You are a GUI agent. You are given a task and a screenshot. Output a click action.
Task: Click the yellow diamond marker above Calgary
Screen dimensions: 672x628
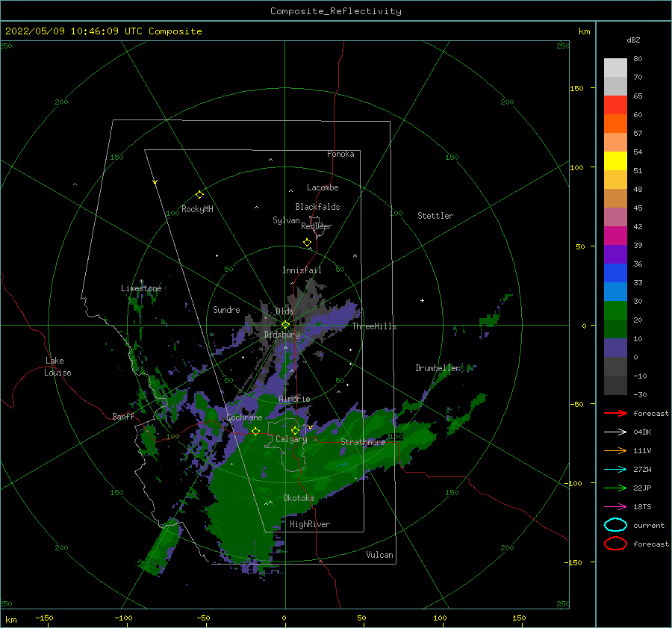tap(295, 430)
